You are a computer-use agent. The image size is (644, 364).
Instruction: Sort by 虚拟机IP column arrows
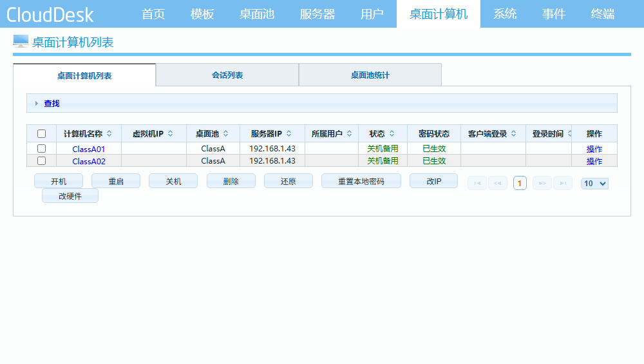[x=171, y=133]
